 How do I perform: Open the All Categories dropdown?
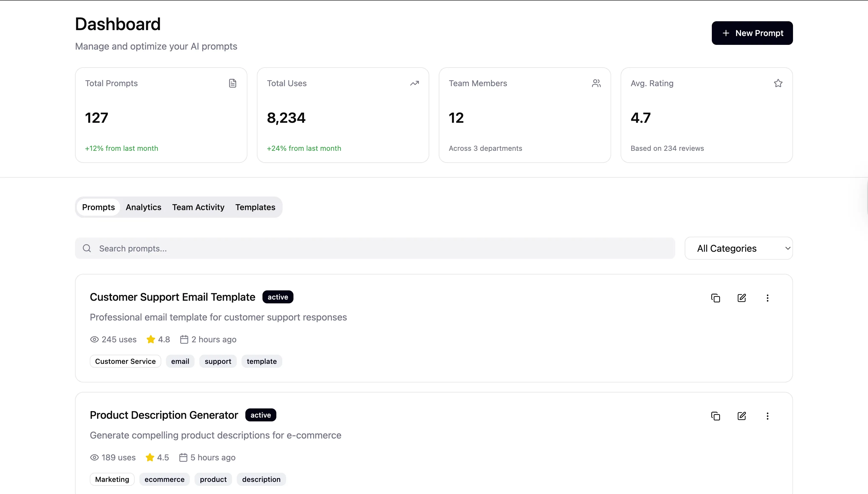739,248
